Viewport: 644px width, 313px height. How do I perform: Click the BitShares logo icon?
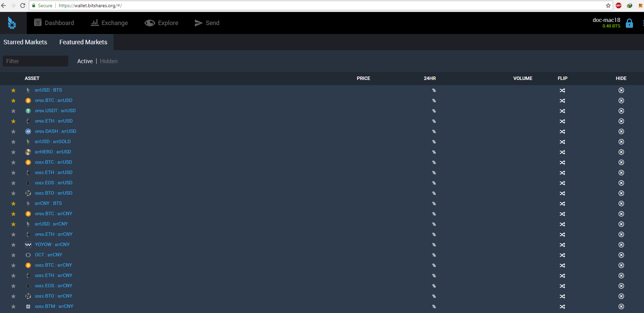pyautogui.click(x=12, y=23)
